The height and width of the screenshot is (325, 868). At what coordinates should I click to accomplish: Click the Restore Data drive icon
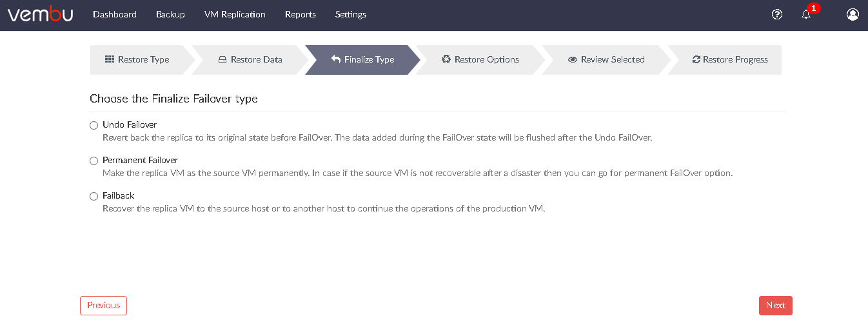(222, 59)
